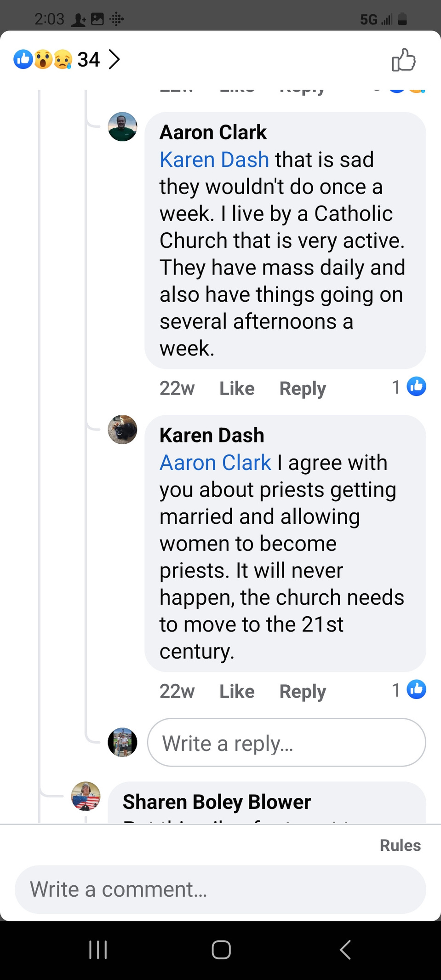Open the group Rules link
Screen dimensions: 441x980
[400, 845]
